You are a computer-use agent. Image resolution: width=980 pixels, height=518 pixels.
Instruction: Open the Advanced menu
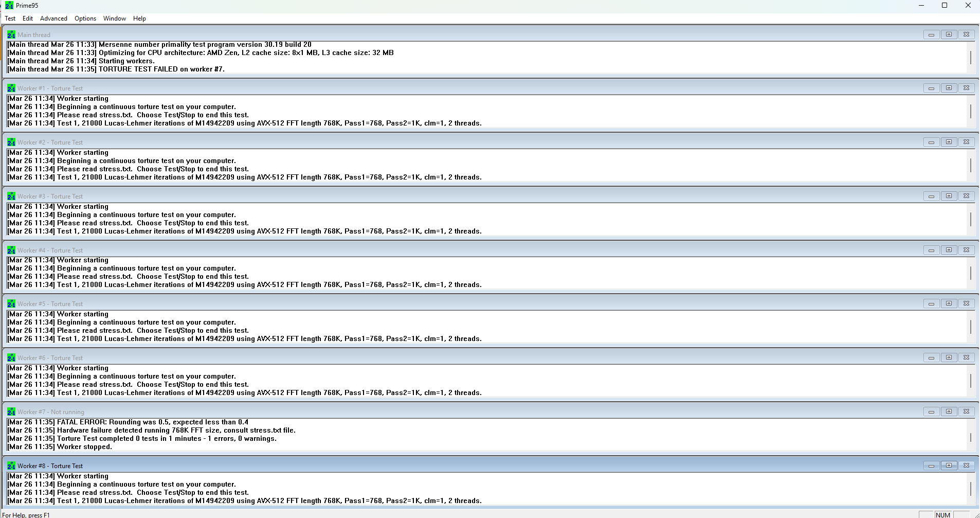click(53, 19)
